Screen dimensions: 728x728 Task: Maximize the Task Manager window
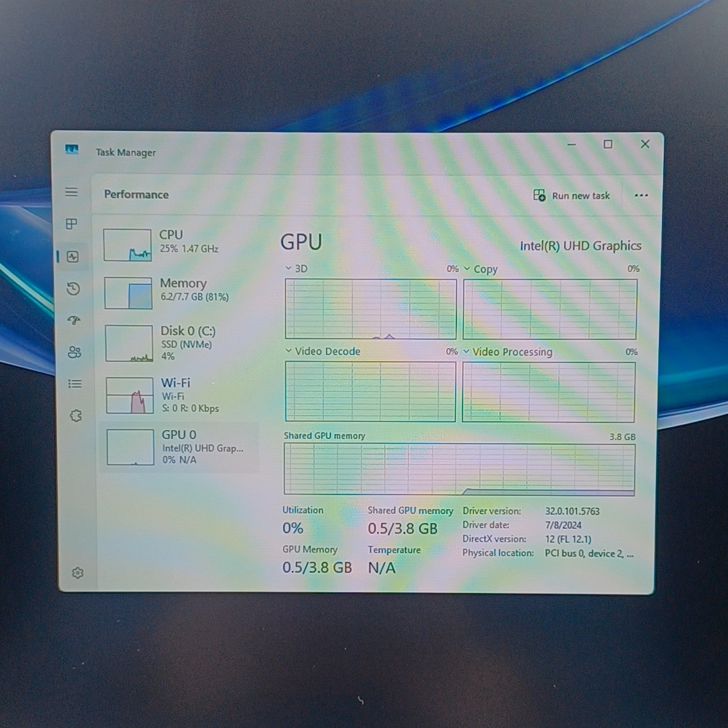click(608, 144)
